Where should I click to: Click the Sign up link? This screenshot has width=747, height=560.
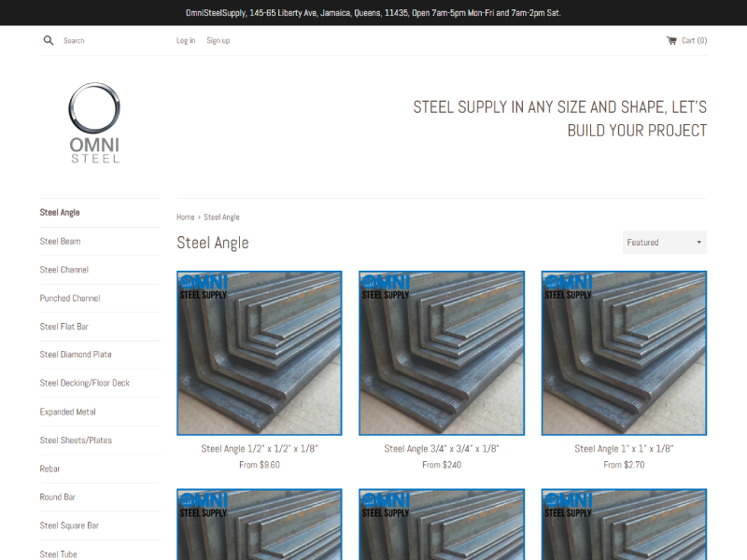point(218,40)
